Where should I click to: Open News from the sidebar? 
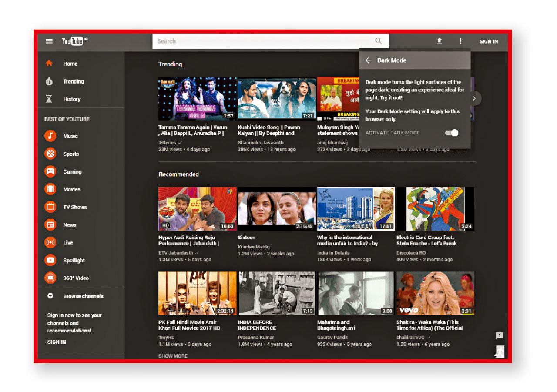(x=70, y=225)
